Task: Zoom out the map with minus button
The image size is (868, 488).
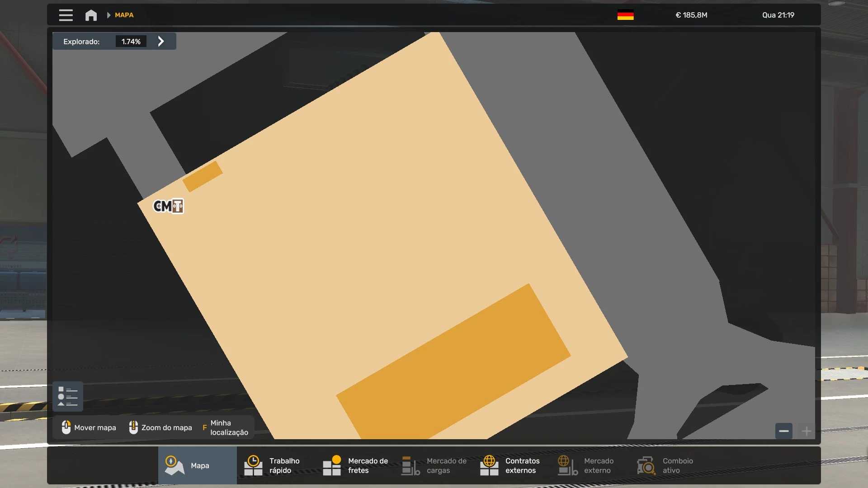Action: tap(783, 431)
